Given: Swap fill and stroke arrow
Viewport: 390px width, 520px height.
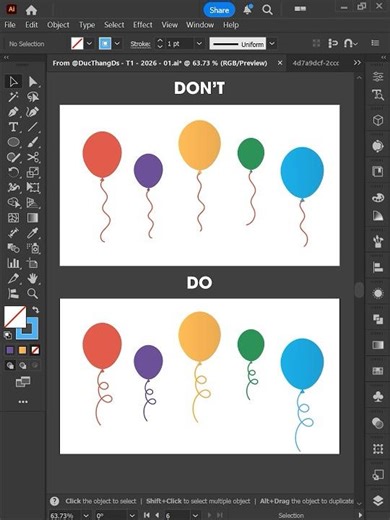Looking at the screenshot, I should coord(35,310).
